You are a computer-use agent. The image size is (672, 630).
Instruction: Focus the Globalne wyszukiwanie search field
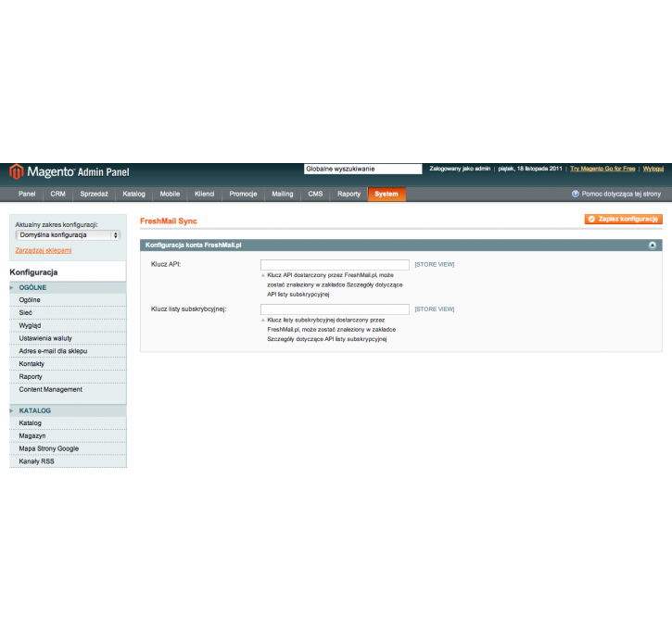pos(363,170)
